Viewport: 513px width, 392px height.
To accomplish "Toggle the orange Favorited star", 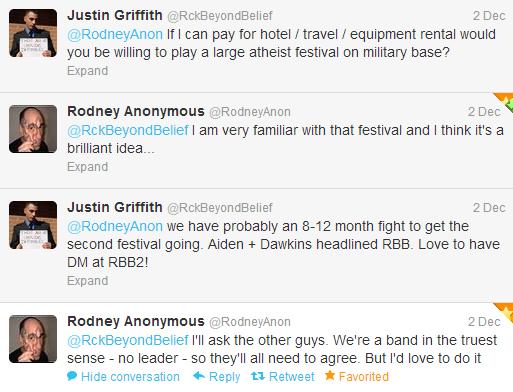I will click(x=330, y=375).
